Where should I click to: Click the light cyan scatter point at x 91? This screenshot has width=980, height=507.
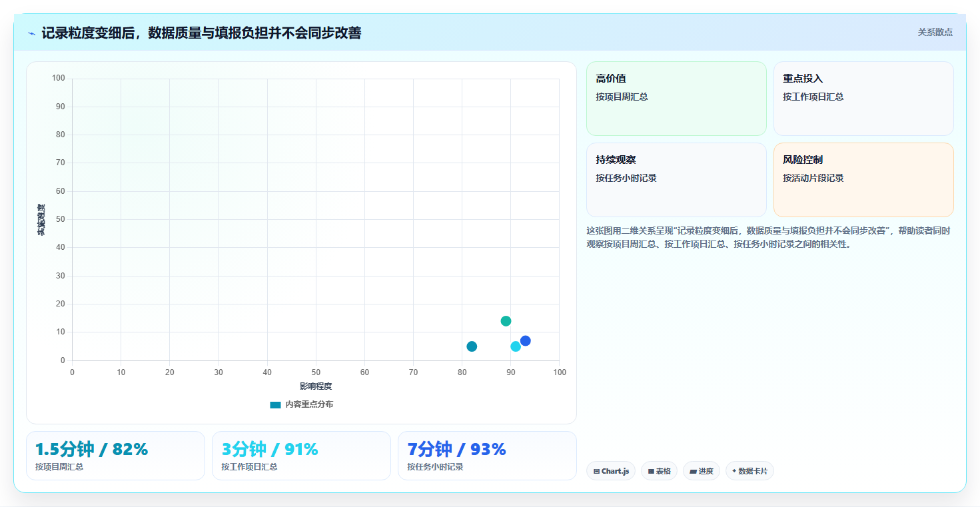pyautogui.click(x=516, y=346)
